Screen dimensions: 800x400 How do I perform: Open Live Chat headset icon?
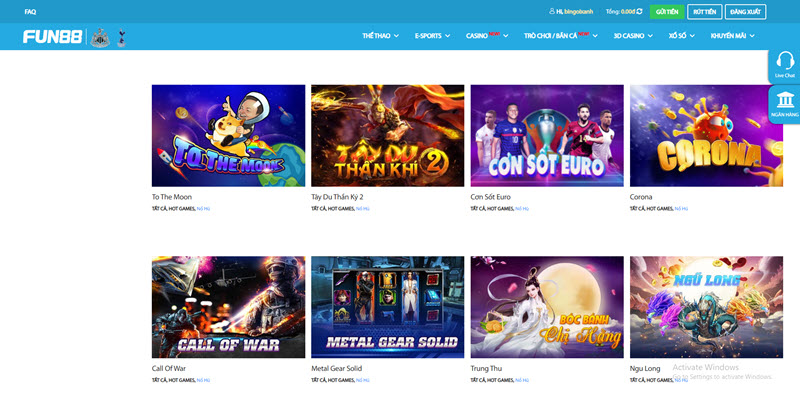[785, 61]
